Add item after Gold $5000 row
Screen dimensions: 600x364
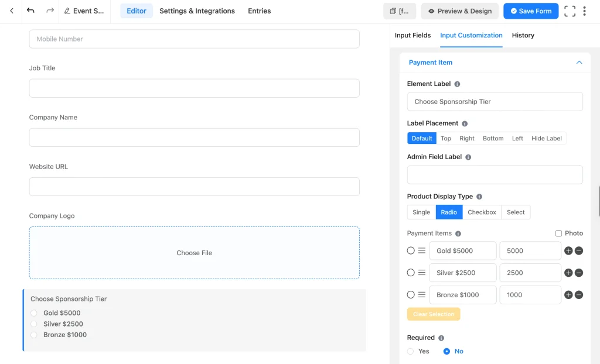click(x=568, y=251)
